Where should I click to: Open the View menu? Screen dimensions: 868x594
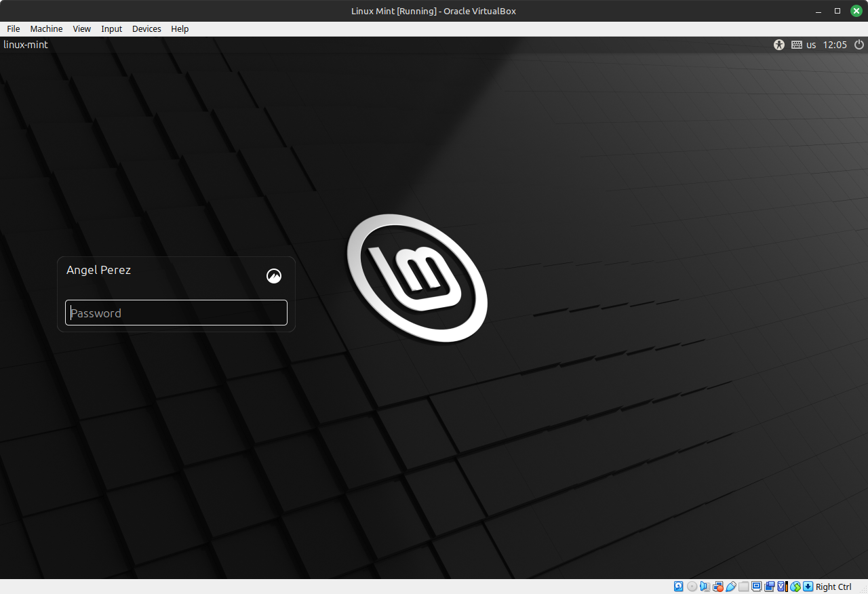82,29
